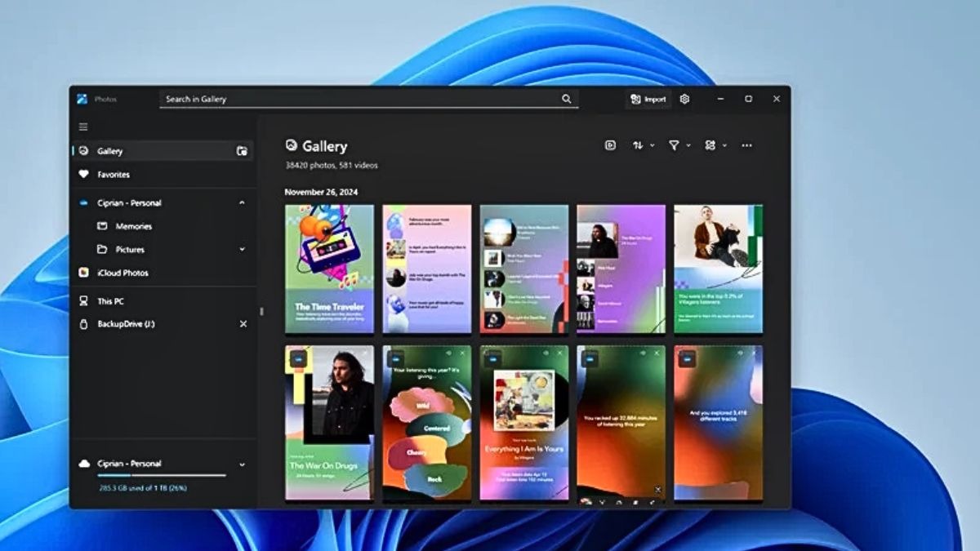Image resolution: width=980 pixels, height=551 pixels.
Task: Open Memories under Ciprian - Personal
Action: pyautogui.click(x=163, y=226)
